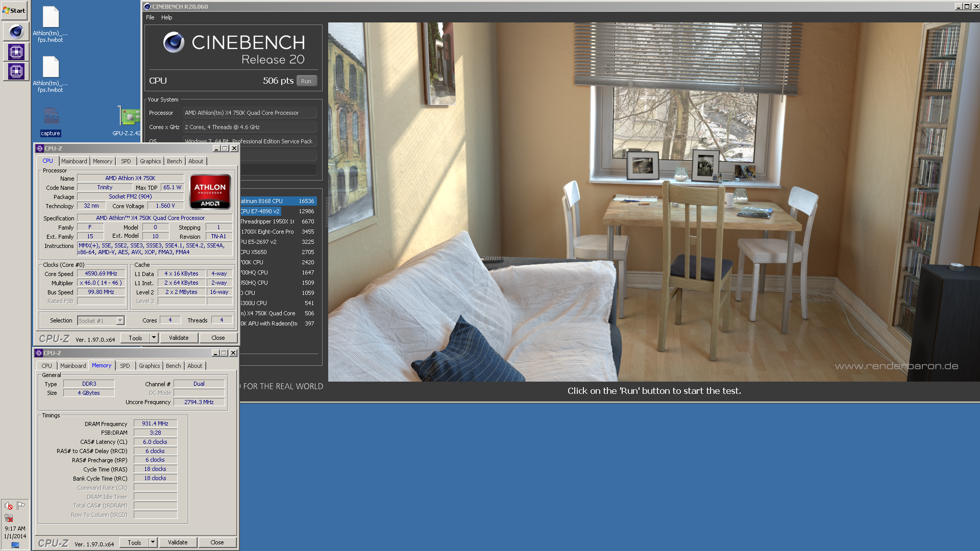Screen dimensions: 980x551
Task: Open SPD tab in lower CPU-Z
Action: pyautogui.click(x=125, y=366)
